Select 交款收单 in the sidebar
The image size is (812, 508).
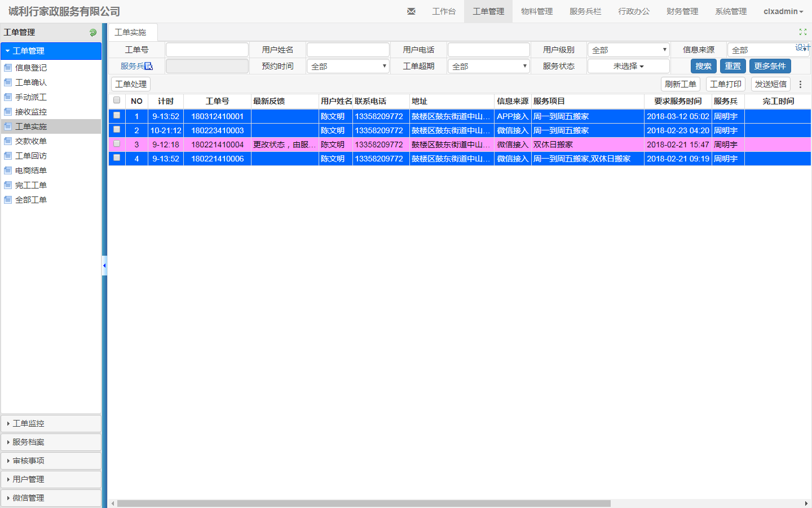31,141
